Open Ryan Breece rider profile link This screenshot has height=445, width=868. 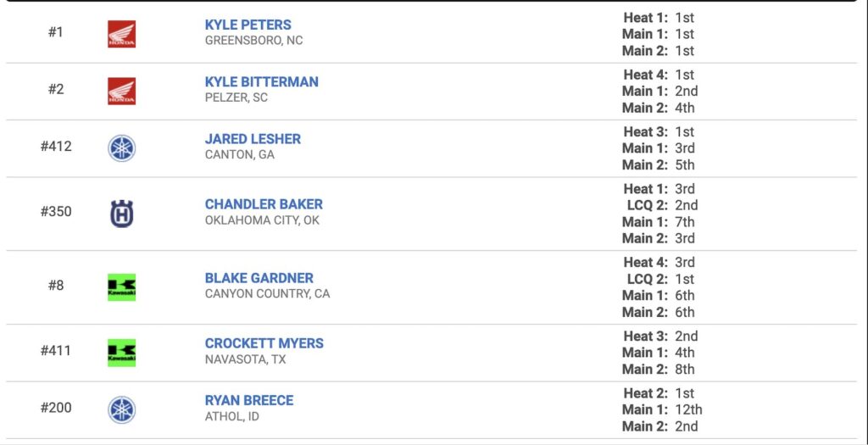click(x=249, y=400)
